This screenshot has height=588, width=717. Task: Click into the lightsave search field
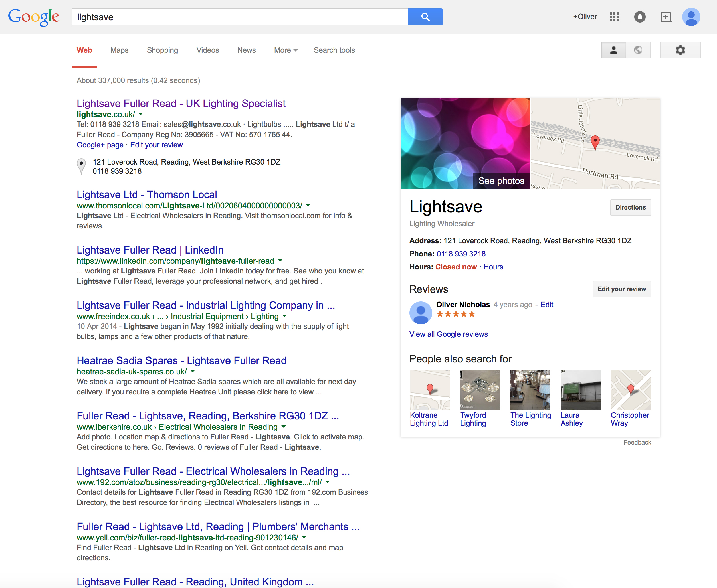[240, 17]
